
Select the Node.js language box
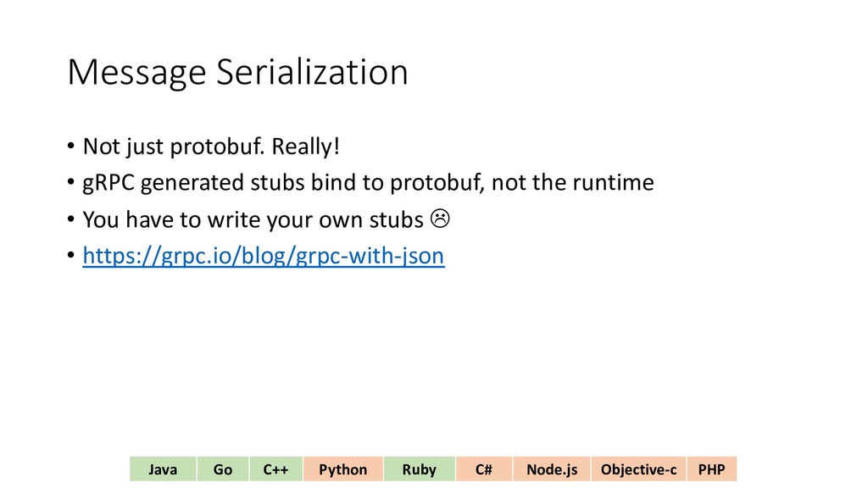pos(552,469)
